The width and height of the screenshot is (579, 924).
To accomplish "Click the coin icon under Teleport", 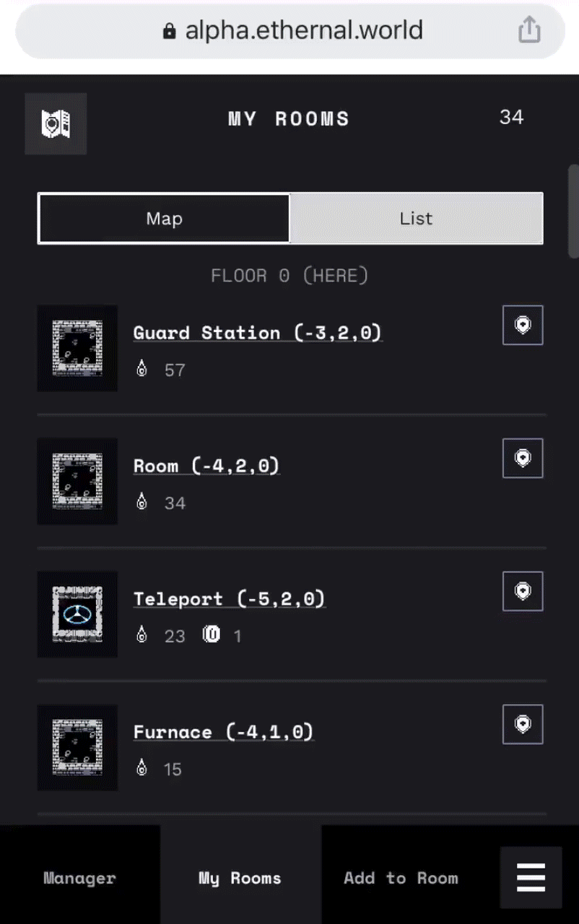I will [211, 635].
